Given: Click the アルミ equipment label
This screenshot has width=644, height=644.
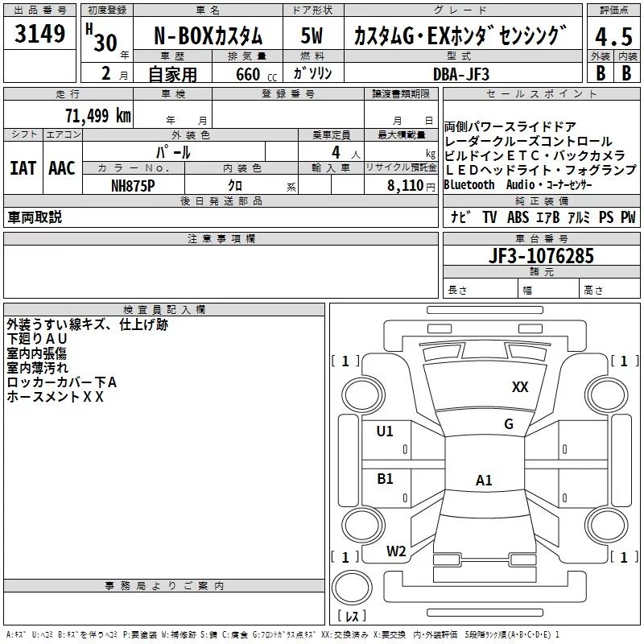Looking at the screenshot, I should point(579,217).
